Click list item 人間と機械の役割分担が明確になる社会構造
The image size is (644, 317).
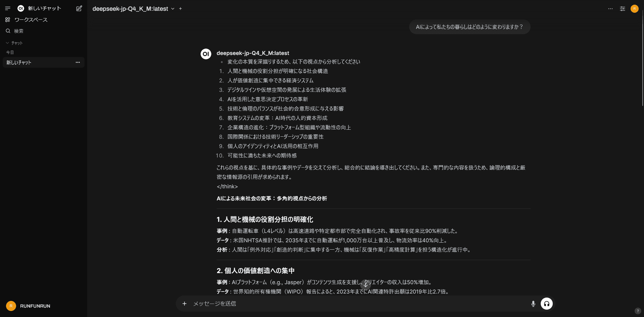278,71
